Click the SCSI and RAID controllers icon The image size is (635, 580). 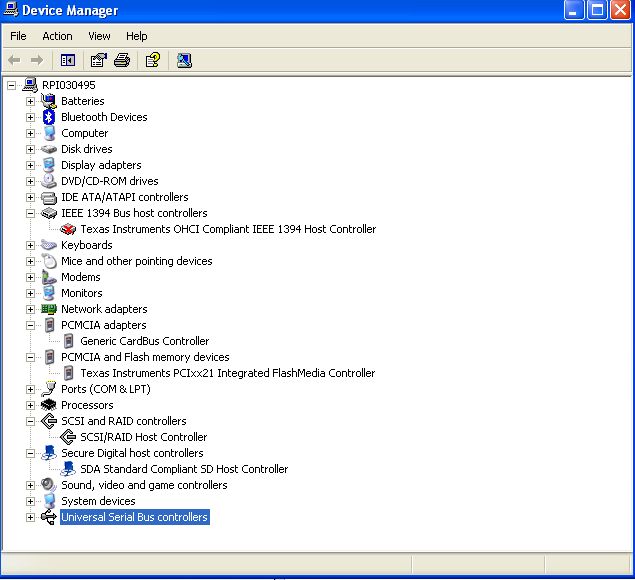tap(49, 421)
